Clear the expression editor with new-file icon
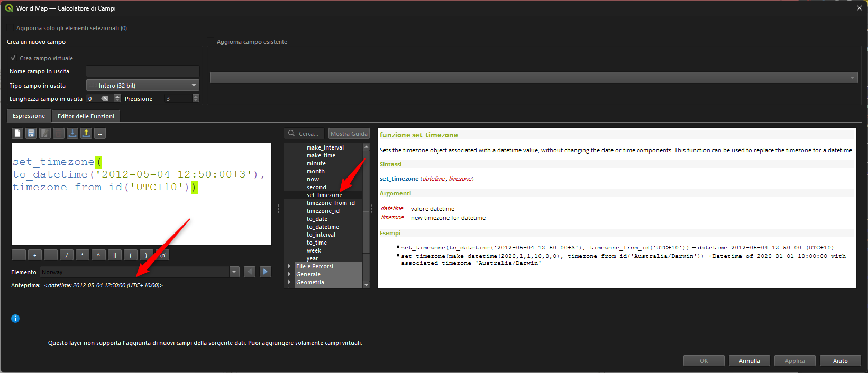868x373 pixels. 18,134
